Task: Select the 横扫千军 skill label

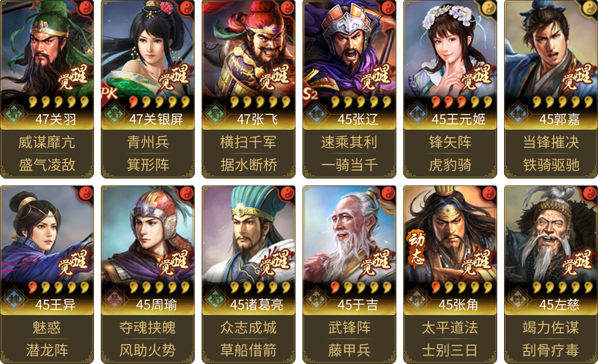Action: click(248, 142)
